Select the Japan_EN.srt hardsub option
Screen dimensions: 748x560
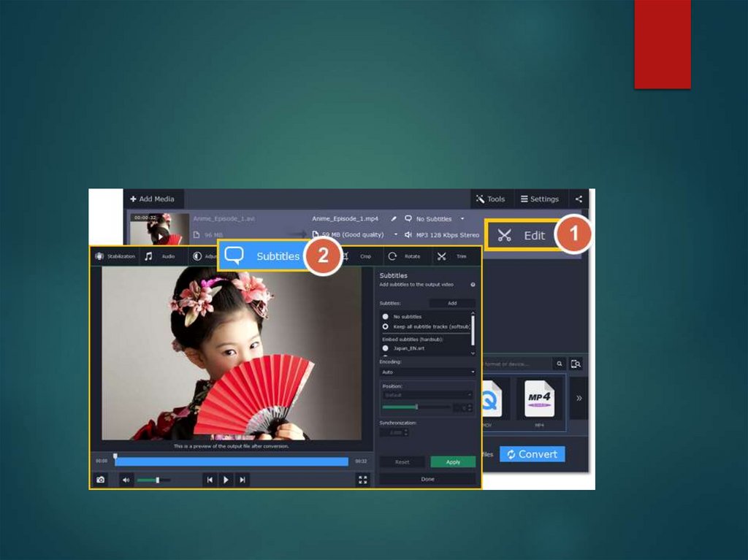pos(386,348)
